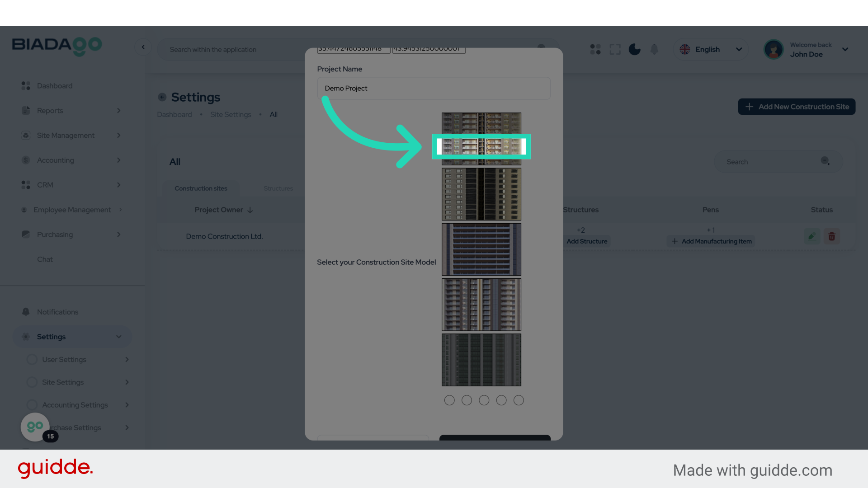Click the green edit pencil icon
The width and height of the screenshot is (868, 488).
pos(812,236)
